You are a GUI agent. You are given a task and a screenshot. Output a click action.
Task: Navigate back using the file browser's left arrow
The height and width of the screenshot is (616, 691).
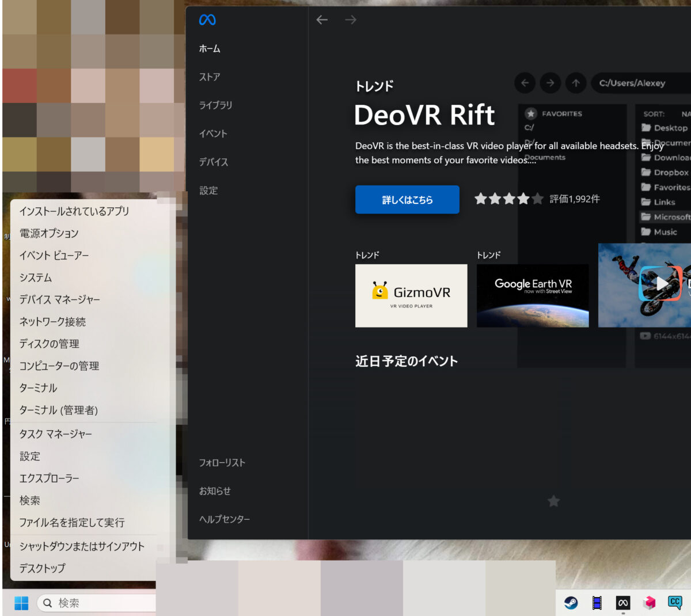click(525, 83)
